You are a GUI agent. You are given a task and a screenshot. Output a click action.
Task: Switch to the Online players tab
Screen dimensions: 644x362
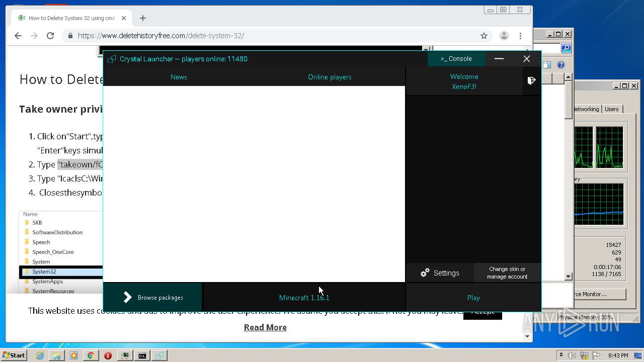coord(330,77)
